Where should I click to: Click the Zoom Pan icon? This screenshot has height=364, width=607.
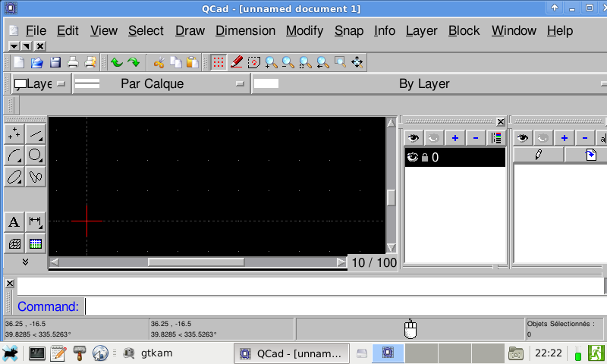(x=357, y=62)
